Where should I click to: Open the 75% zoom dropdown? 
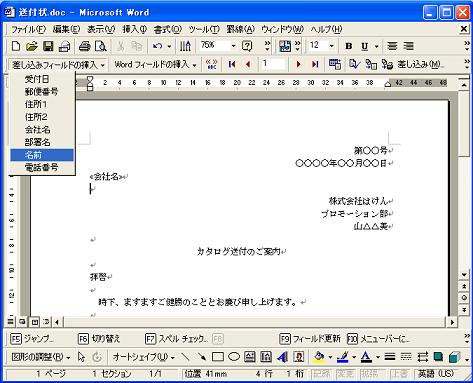(x=233, y=46)
